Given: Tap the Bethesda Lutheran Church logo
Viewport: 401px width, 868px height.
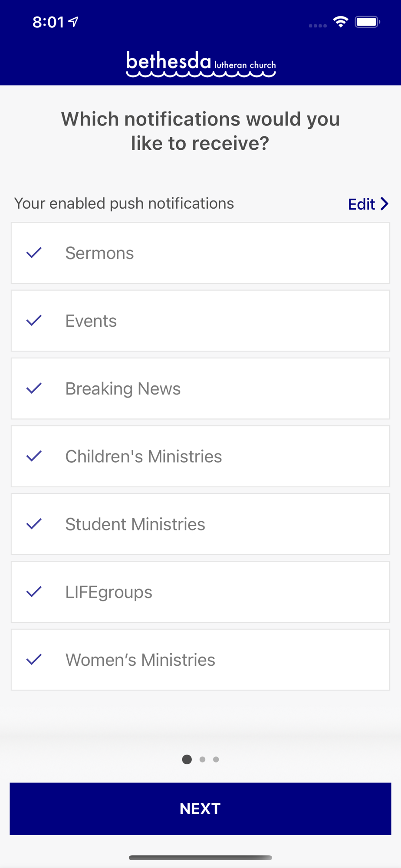Looking at the screenshot, I should (200, 64).
